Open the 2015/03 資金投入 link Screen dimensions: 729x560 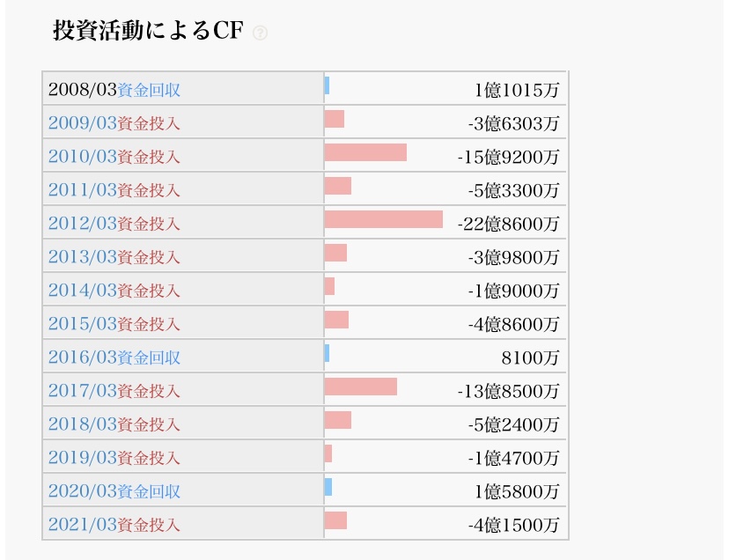[x=114, y=324]
